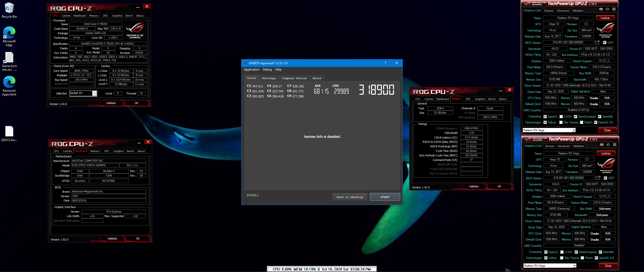The width and height of the screenshot is (644, 272).
Task: Click Bus Interface question mark in upper GPU-Z
Action: point(614,55)
